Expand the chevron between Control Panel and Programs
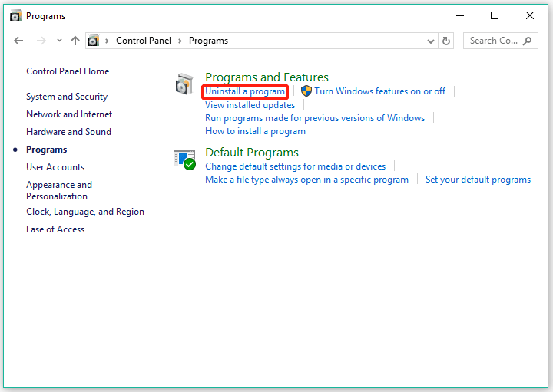This screenshot has height=392, width=553. [x=180, y=41]
